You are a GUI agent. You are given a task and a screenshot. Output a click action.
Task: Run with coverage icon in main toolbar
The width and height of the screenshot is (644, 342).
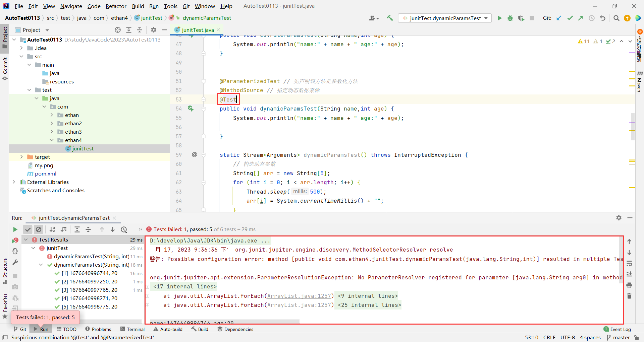(x=521, y=18)
